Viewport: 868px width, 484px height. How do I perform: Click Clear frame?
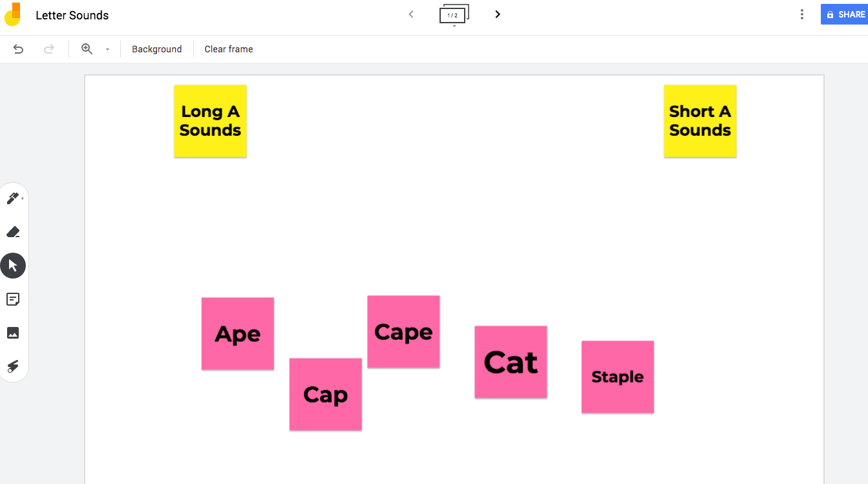click(229, 49)
